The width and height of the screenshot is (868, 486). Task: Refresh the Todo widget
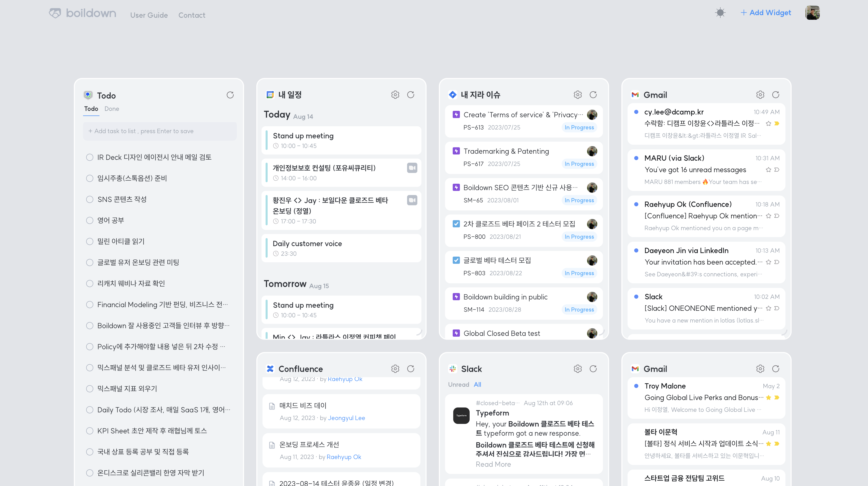coord(230,95)
